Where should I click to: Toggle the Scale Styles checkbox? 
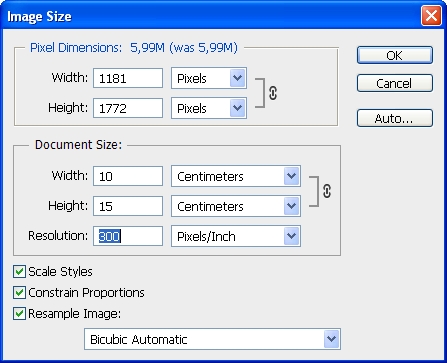tap(19, 272)
